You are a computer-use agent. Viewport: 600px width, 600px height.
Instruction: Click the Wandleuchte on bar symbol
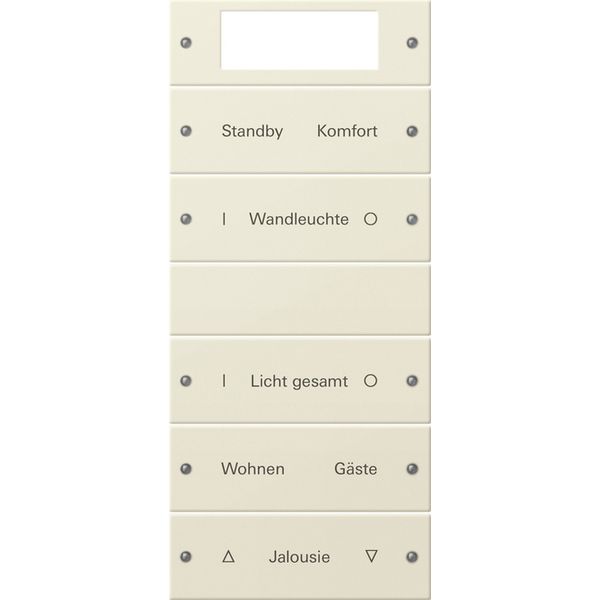pyautogui.click(x=224, y=219)
